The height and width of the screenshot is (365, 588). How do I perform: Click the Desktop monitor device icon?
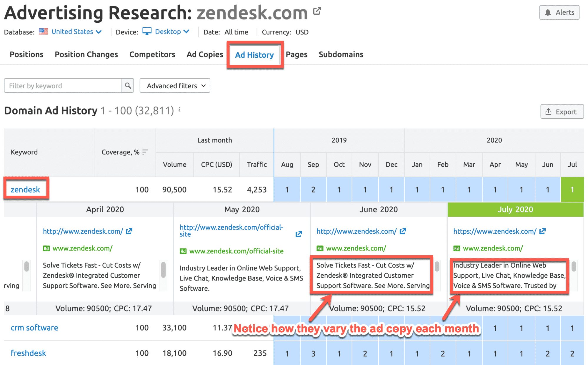tap(147, 31)
